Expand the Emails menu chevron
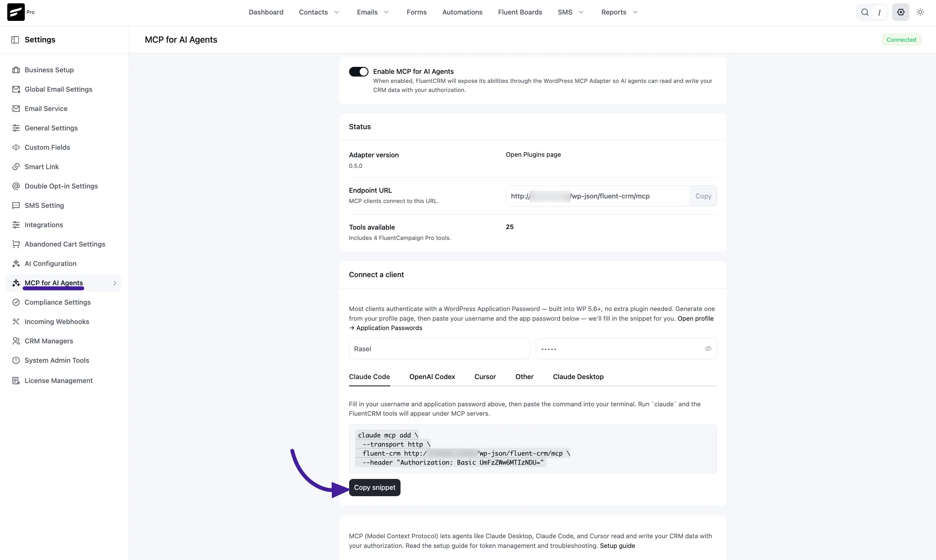This screenshot has width=936, height=560. (x=386, y=12)
